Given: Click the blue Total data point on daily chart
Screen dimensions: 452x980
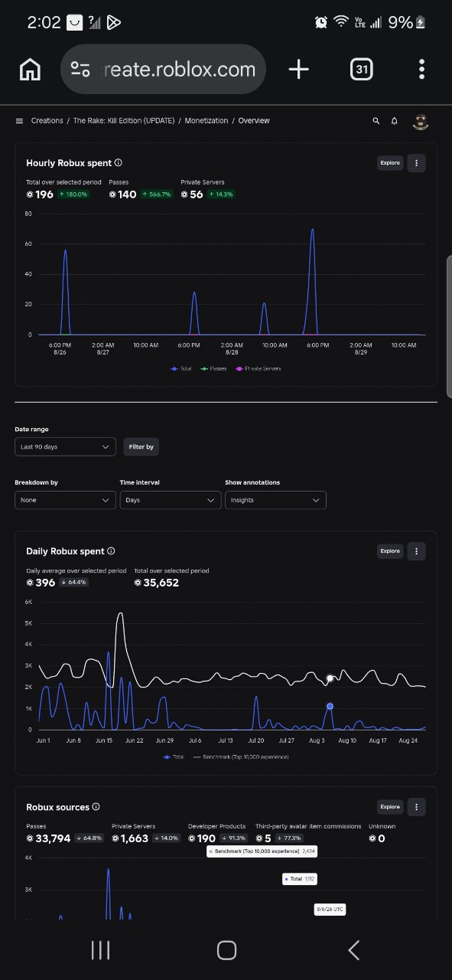Looking at the screenshot, I should point(330,706).
